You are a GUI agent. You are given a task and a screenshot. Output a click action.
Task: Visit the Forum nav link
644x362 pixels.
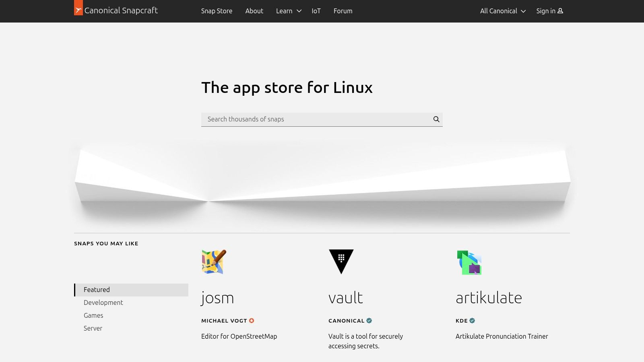click(343, 11)
